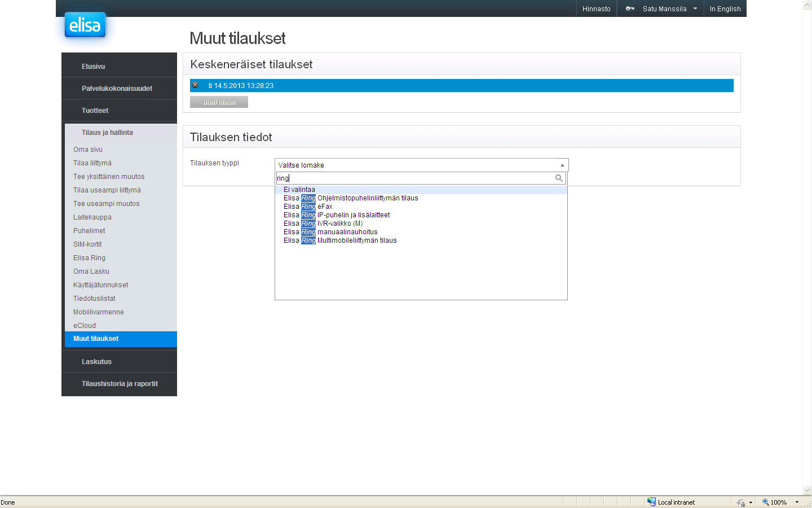Click the Valitse lomake combo box
Image resolution: width=812 pixels, height=508 pixels.
click(421, 165)
